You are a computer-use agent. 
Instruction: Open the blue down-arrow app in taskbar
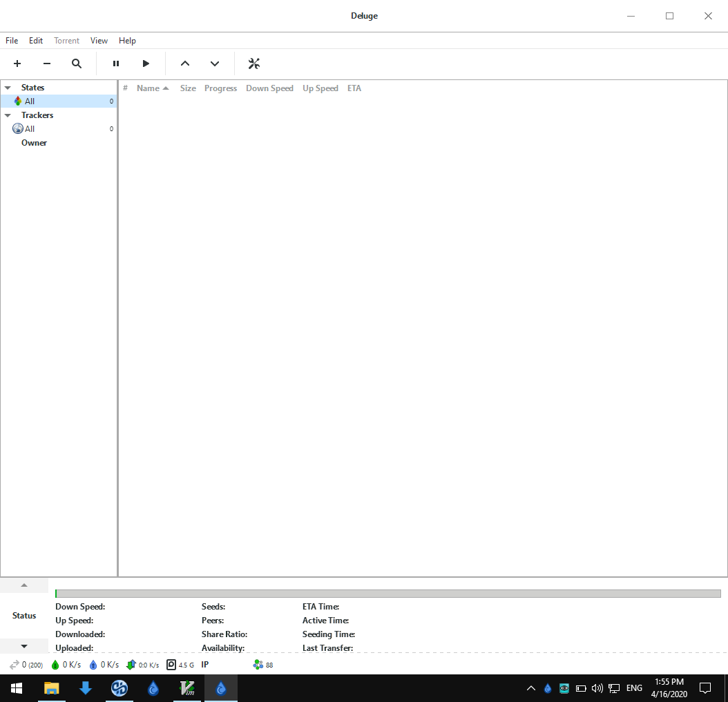86,688
